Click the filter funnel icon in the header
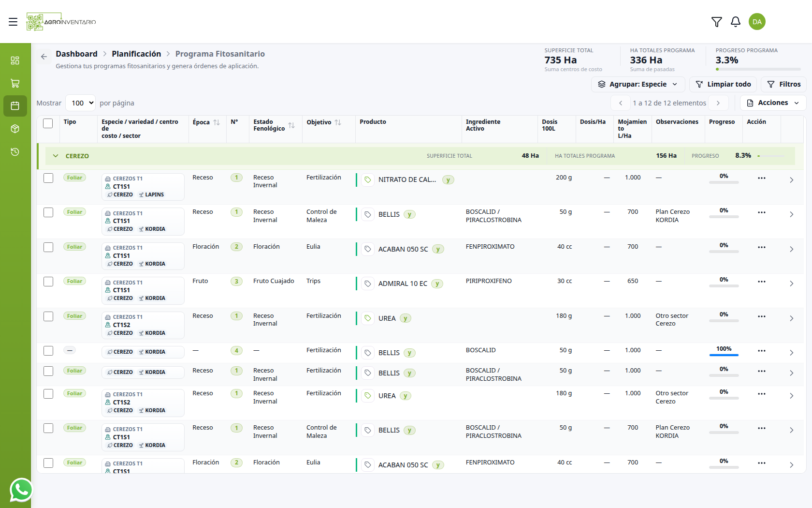Screen dimensions: 812x508 pyautogui.click(x=717, y=22)
